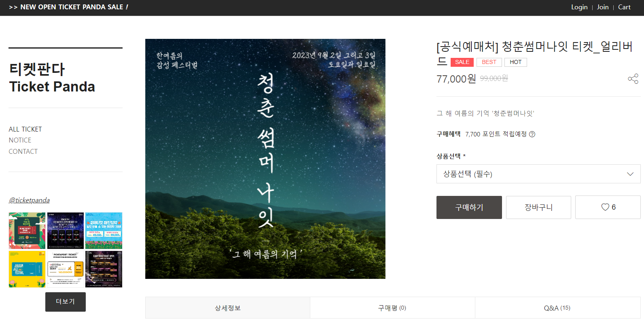Screen dimensions: 644x323
Task: Click the dropdown chevron arrow
Action: 630,174
